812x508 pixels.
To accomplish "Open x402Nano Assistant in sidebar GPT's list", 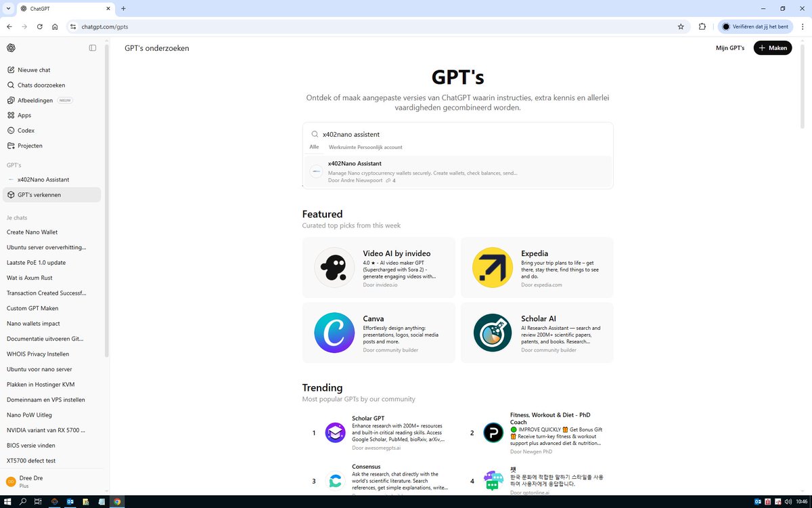I will tap(52, 179).
